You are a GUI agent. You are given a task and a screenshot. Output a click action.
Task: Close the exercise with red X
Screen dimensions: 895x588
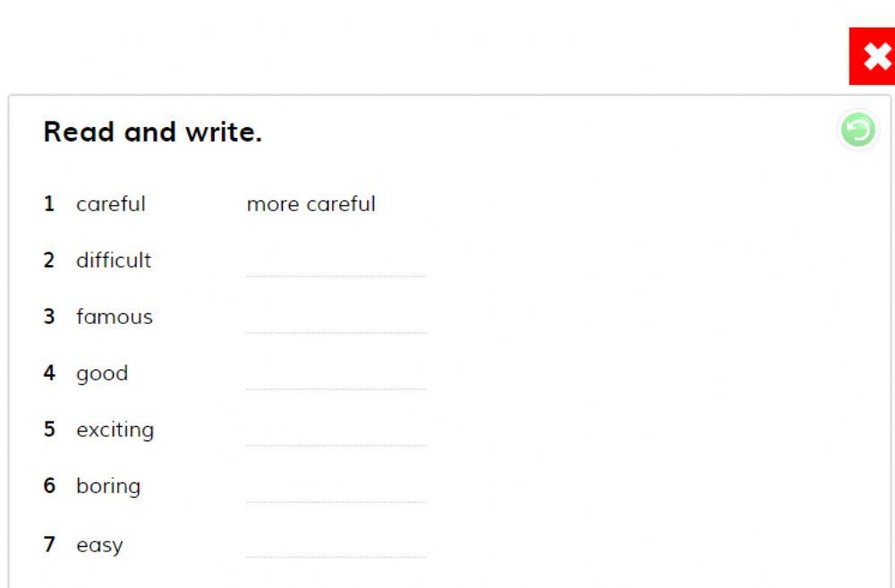tap(873, 57)
